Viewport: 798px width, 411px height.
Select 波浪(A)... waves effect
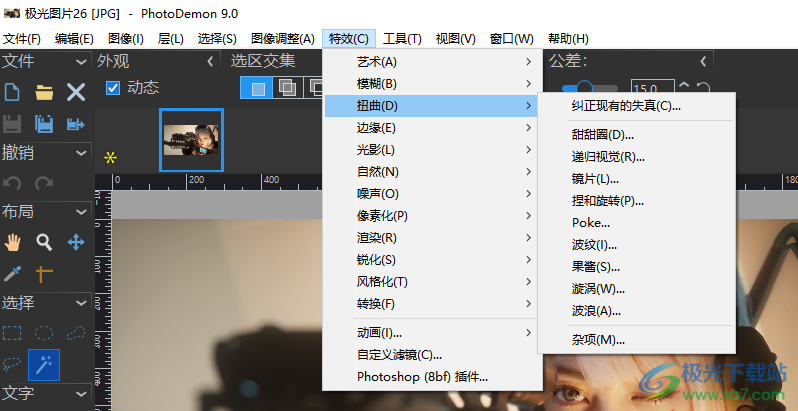pyautogui.click(x=636, y=311)
